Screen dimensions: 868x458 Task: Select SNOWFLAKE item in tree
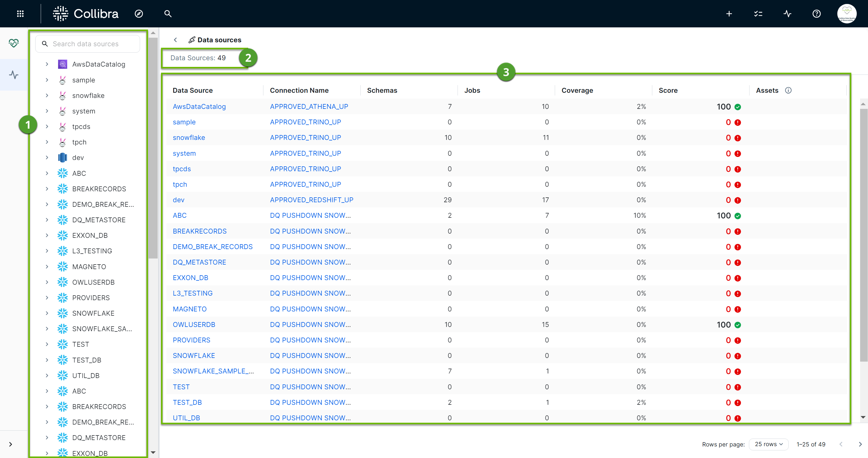coord(93,313)
